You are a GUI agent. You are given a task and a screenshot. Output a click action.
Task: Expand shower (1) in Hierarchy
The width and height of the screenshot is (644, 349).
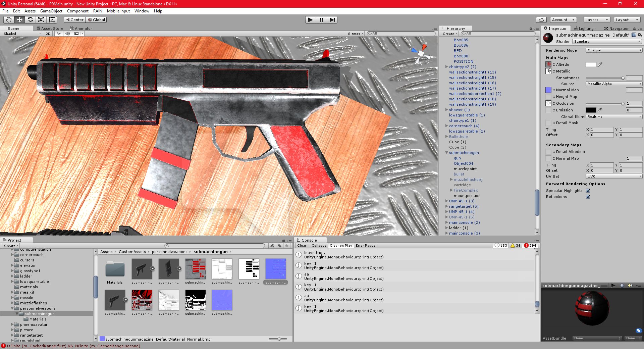click(x=447, y=110)
